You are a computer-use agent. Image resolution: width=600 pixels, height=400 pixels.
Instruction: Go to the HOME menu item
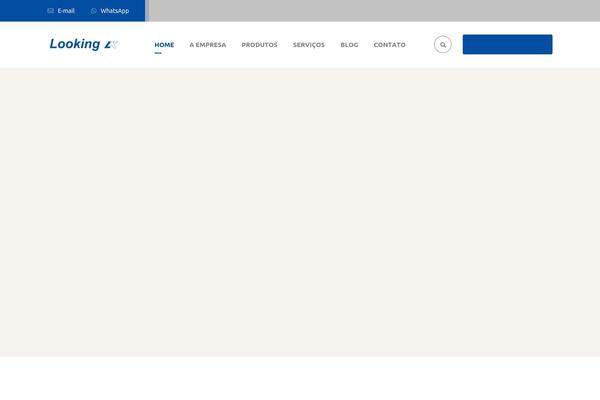point(164,45)
